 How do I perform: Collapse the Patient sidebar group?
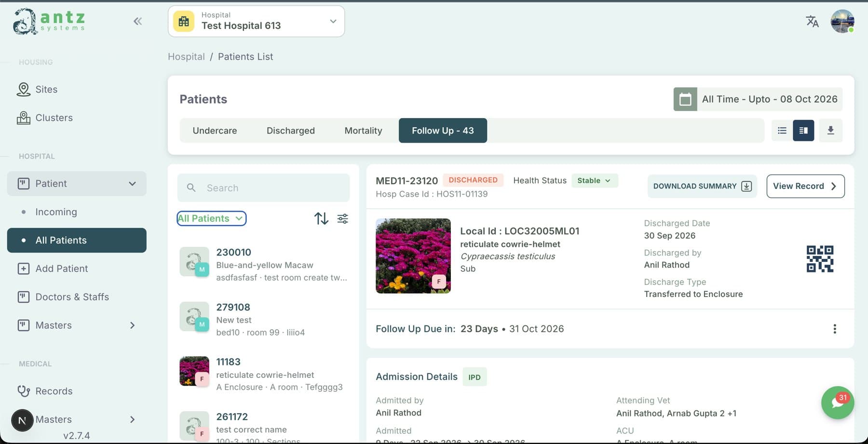[x=77, y=184]
